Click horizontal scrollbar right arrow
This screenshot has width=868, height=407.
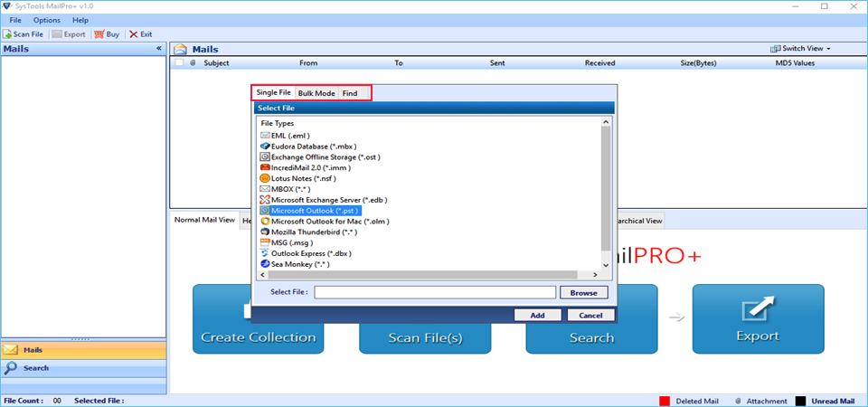(x=595, y=275)
